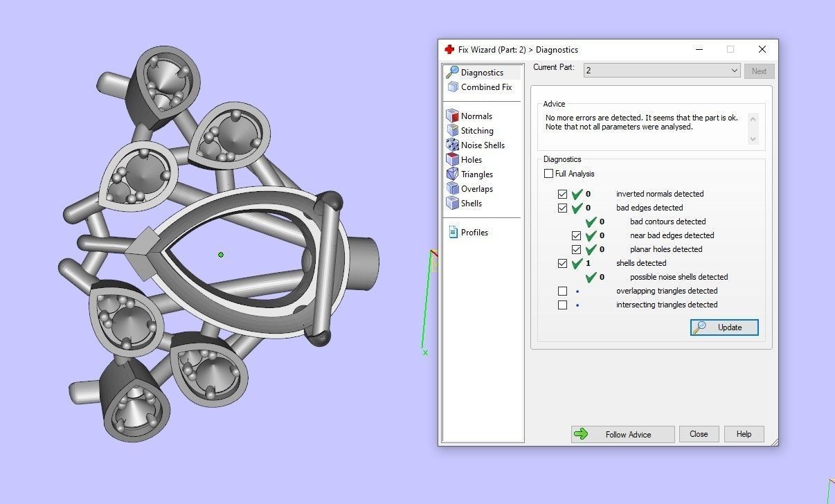835x504 pixels.
Task: Click the Triangles cube icon
Action: [x=452, y=174]
